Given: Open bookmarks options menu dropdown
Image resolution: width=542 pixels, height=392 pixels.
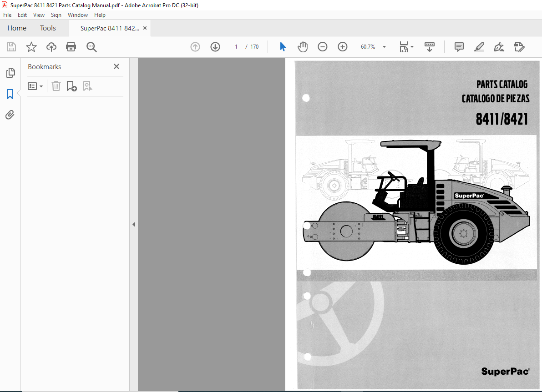Looking at the screenshot, I should [35, 86].
